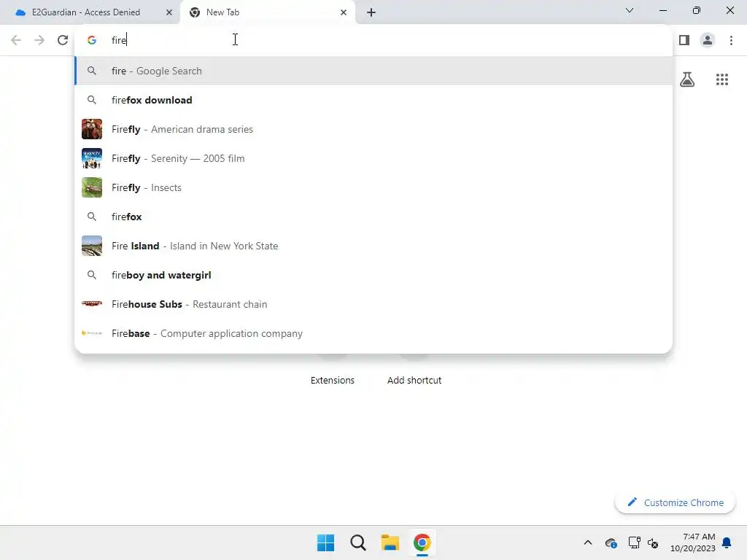Select the New Tab tab
Viewport: 747px width, 560px height.
(x=267, y=12)
